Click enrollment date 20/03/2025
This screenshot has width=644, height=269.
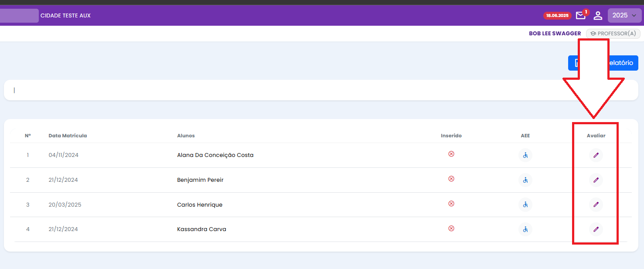pyautogui.click(x=65, y=205)
